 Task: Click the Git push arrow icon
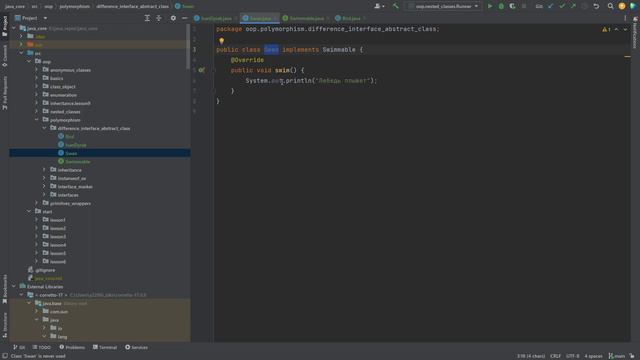tap(573, 6)
